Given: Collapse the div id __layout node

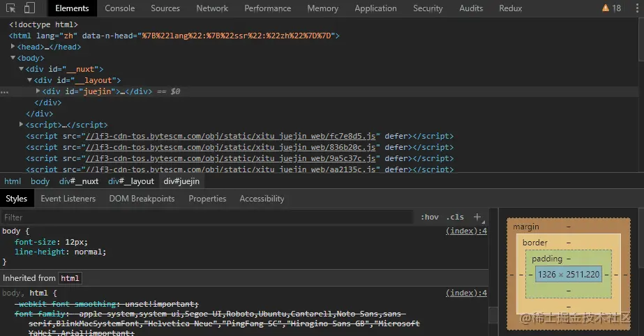Looking at the screenshot, I should tap(29, 80).
